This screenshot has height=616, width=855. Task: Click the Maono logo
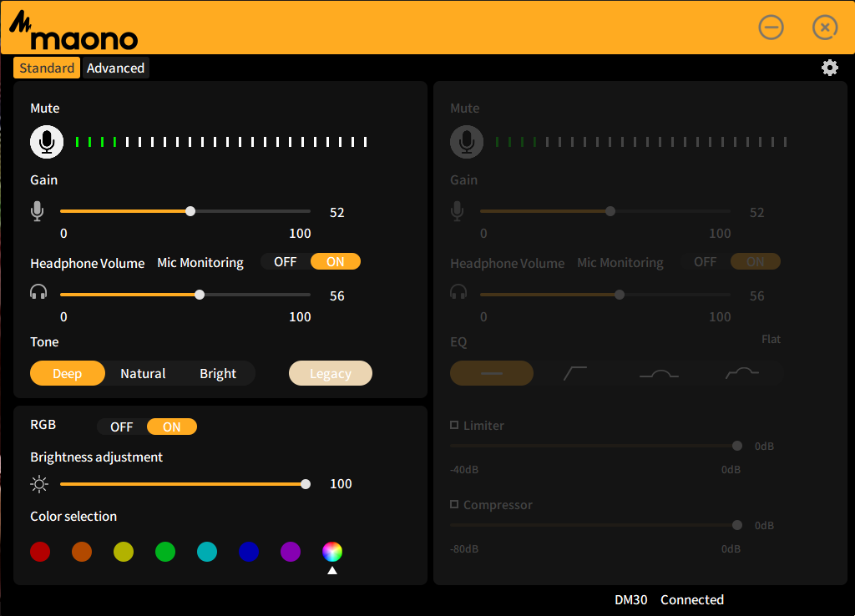[x=73, y=30]
